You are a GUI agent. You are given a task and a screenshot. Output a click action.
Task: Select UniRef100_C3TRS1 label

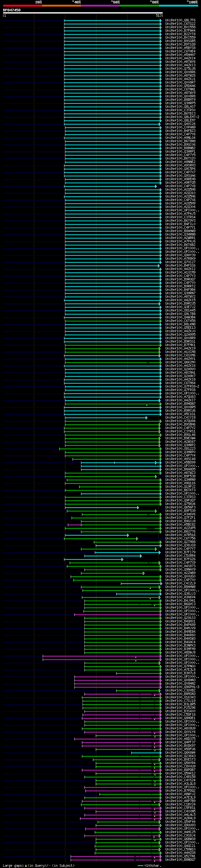coord(180,431)
